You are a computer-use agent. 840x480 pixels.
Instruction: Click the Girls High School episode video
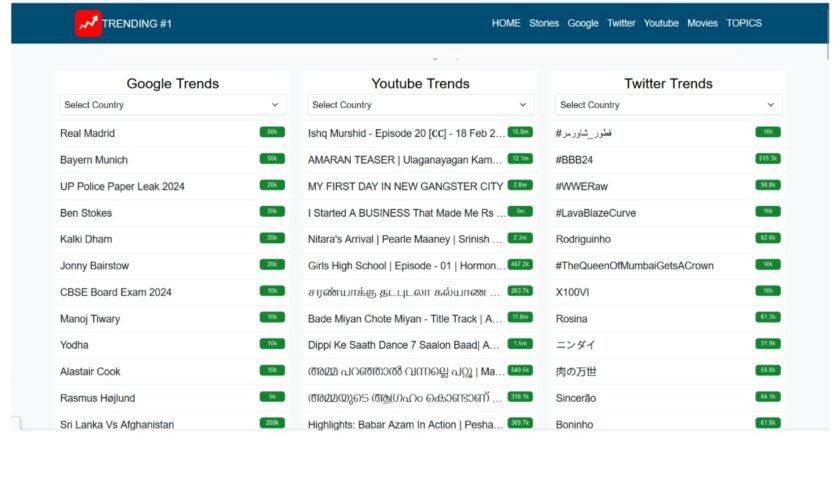click(405, 266)
